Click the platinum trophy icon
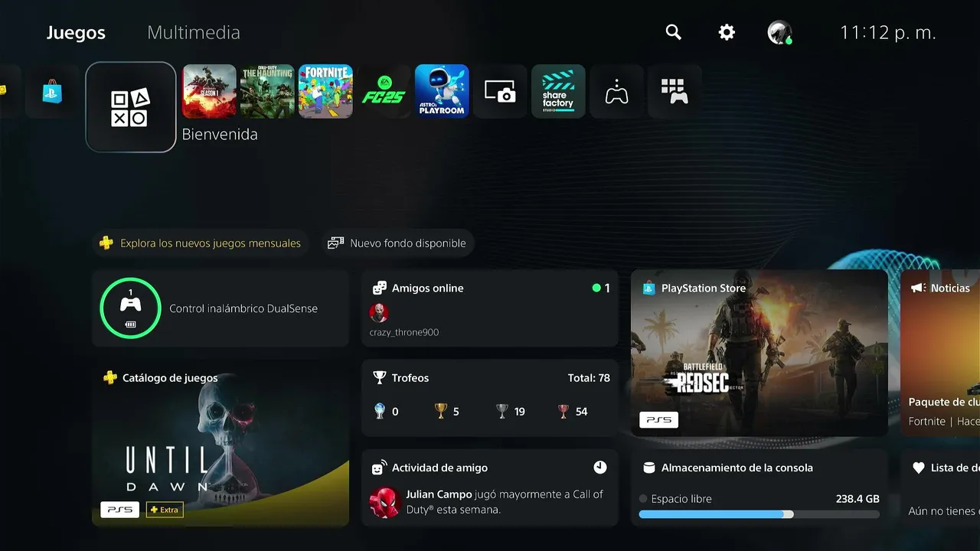The height and width of the screenshot is (551, 980). pyautogui.click(x=380, y=412)
